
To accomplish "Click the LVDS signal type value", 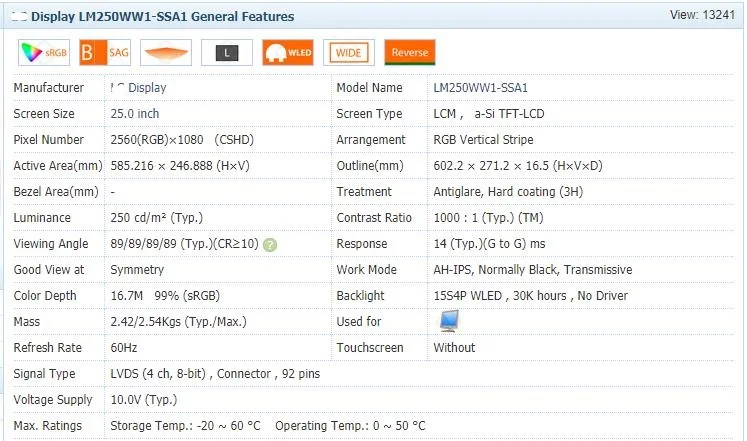I will 214,374.
